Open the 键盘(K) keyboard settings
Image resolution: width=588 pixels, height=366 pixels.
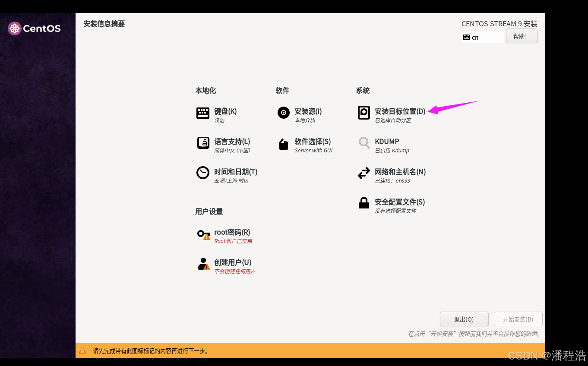(x=225, y=111)
